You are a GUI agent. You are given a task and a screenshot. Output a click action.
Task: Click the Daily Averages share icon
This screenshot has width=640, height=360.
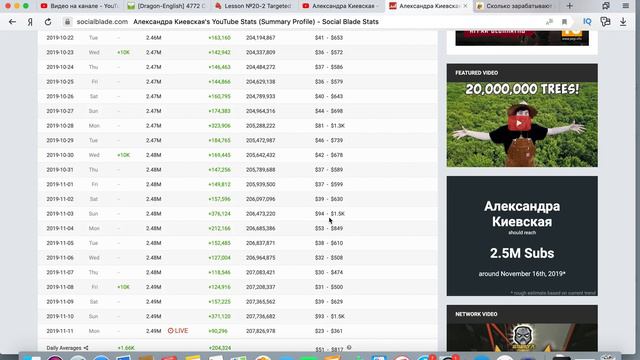tap(86, 348)
